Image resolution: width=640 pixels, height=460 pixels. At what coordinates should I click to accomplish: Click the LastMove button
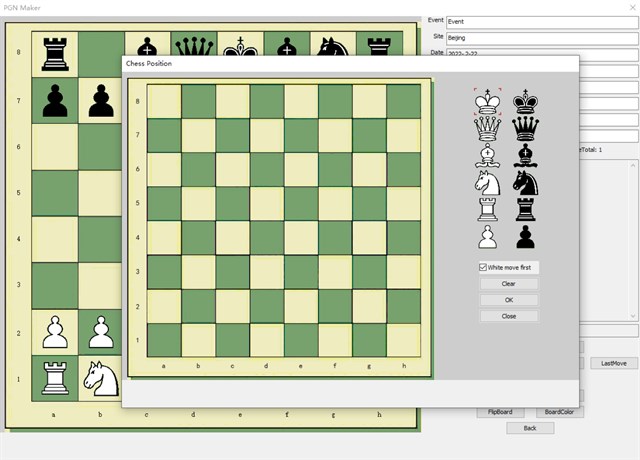click(613, 363)
